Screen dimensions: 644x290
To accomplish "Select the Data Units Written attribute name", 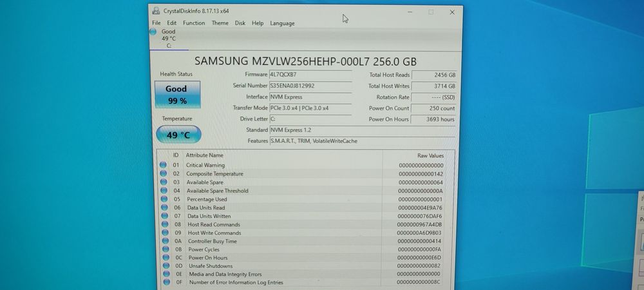I will (209, 216).
